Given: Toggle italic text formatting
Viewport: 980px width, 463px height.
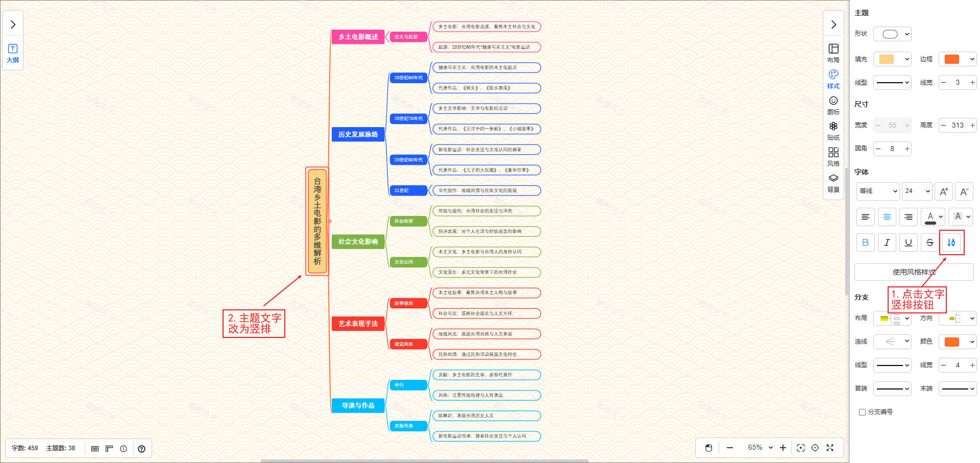Looking at the screenshot, I should click(x=887, y=242).
